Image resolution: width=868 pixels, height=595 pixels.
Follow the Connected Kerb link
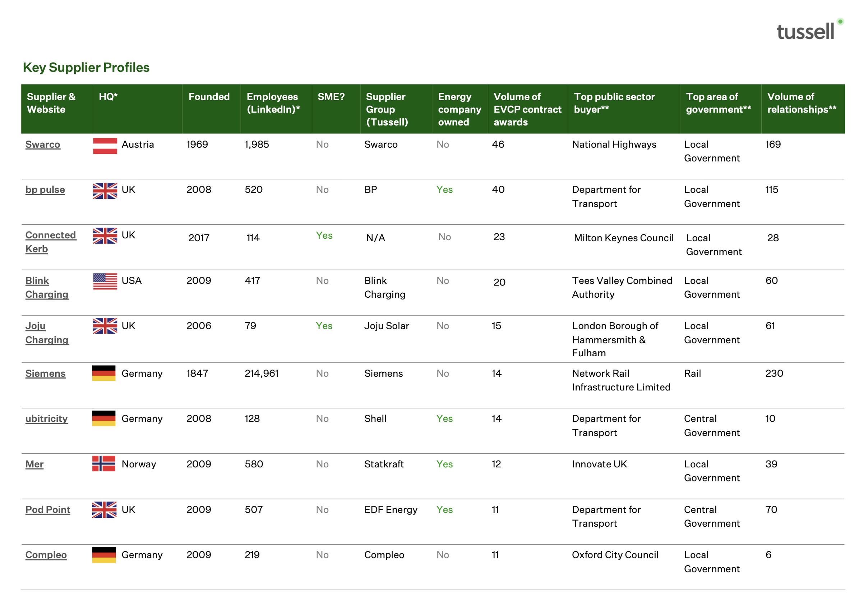tap(51, 242)
